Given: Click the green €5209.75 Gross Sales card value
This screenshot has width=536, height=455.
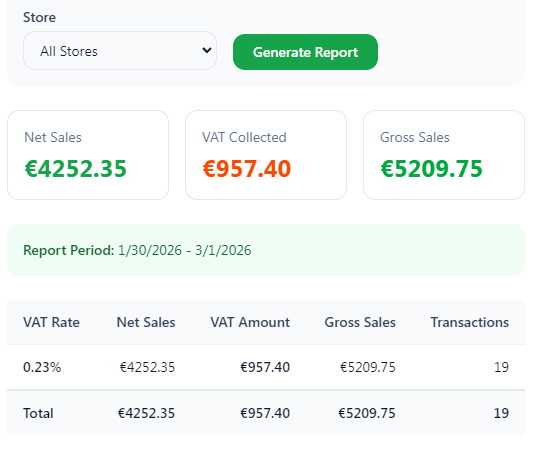Looking at the screenshot, I should pyautogui.click(x=431, y=169).
